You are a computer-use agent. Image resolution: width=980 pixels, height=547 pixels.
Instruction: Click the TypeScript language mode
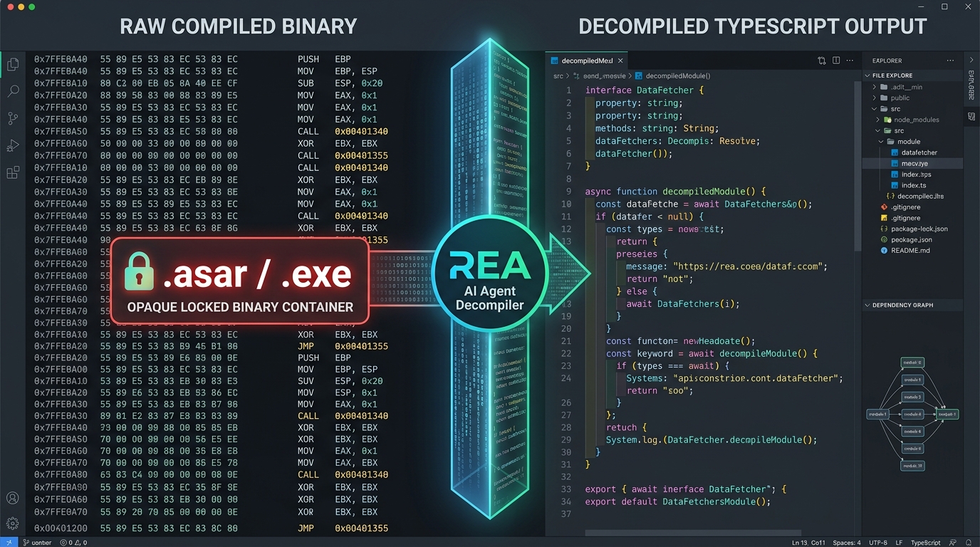(926, 542)
